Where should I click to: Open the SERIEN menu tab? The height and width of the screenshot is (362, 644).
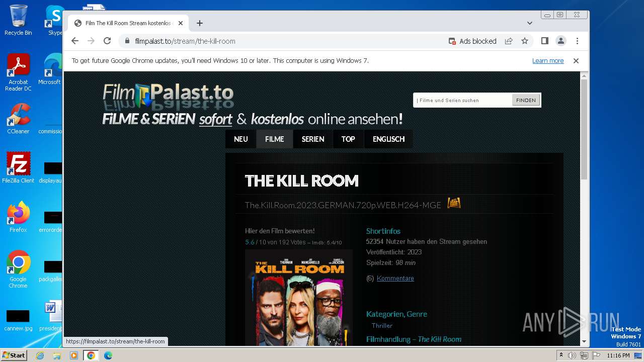coord(313,139)
